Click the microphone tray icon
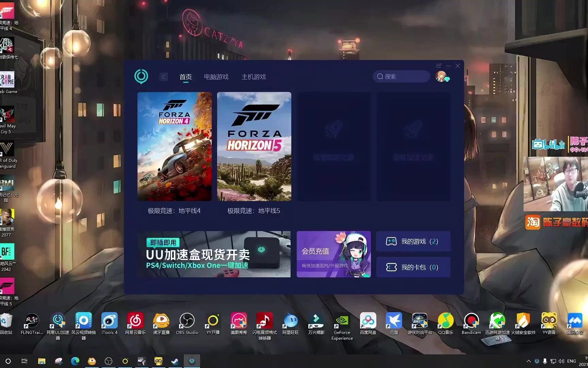This screenshot has width=588, height=368. tap(545, 361)
